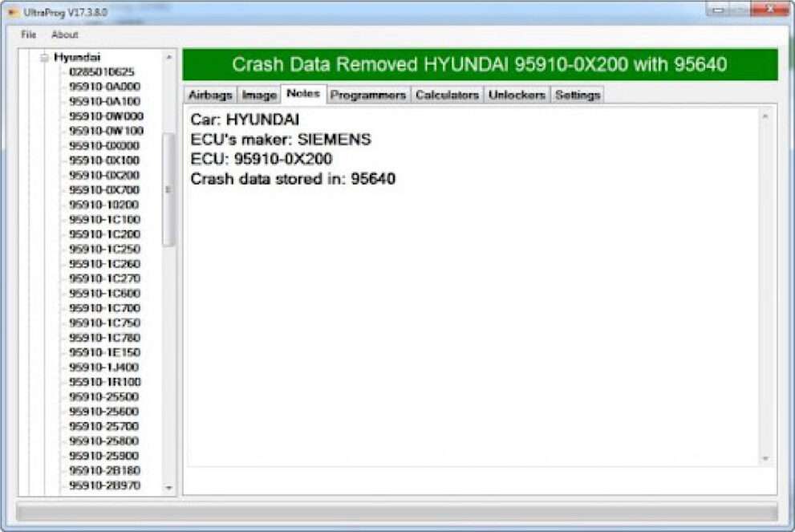Image resolution: width=795 pixels, height=532 pixels.
Task: Go to the Calculators tab
Action: (447, 95)
